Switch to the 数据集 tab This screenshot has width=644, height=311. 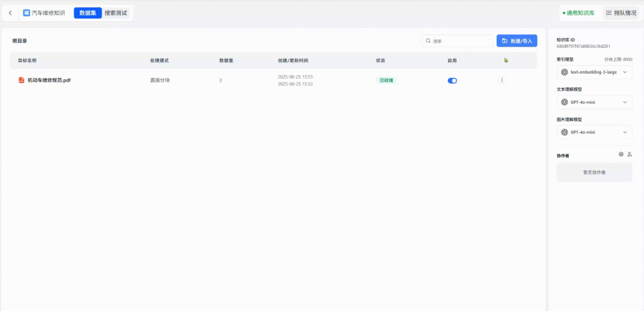tap(87, 13)
